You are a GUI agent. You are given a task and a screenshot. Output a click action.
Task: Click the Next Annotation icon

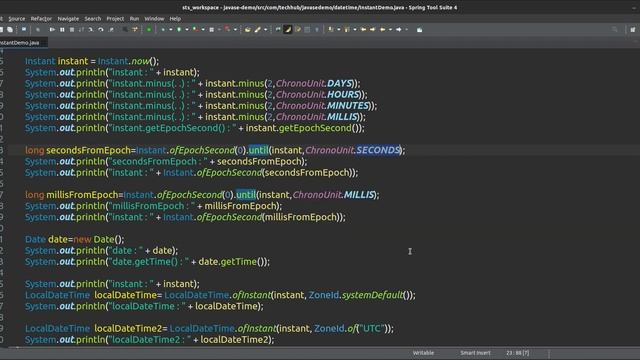(331, 29)
